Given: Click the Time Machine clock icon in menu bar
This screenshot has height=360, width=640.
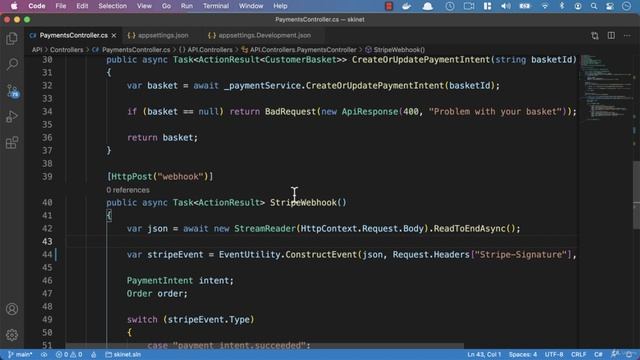Looking at the screenshot, I should tap(450, 6).
